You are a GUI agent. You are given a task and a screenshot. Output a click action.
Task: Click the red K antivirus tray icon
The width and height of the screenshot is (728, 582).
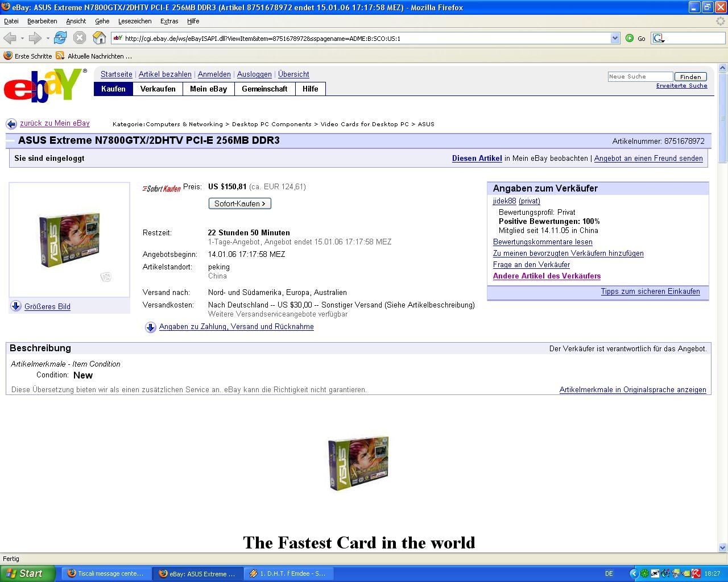[x=695, y=573]
